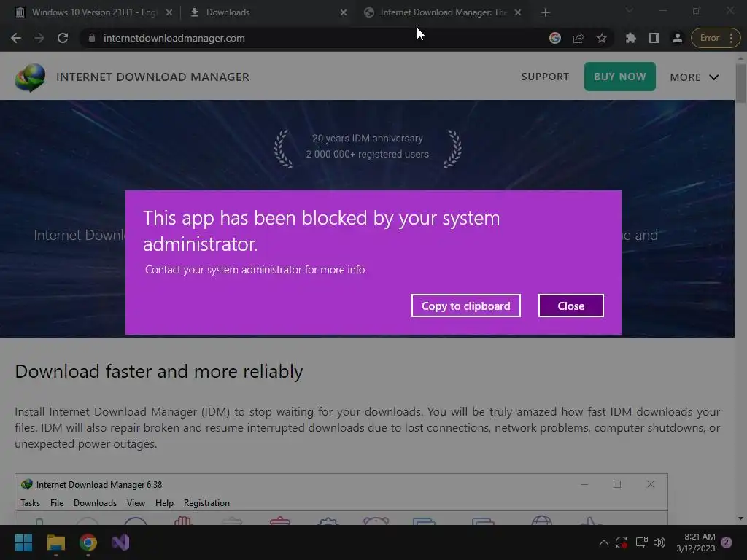Click scrollbar down arrow
Image resolution: width=747 pixels, height=560 pixels.
click(741, 518)
